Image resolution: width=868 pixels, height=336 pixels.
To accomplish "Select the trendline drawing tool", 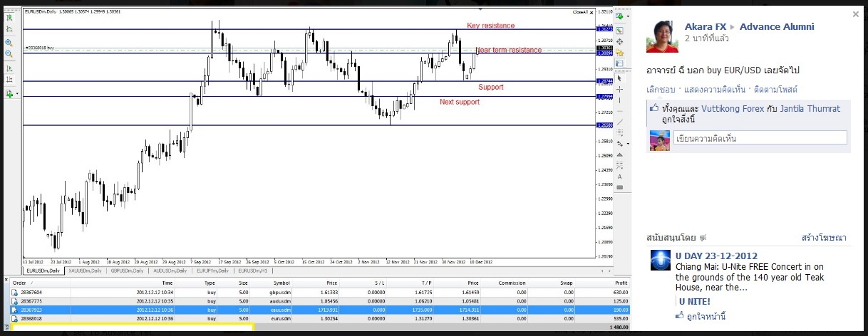I will click(620, 122).
